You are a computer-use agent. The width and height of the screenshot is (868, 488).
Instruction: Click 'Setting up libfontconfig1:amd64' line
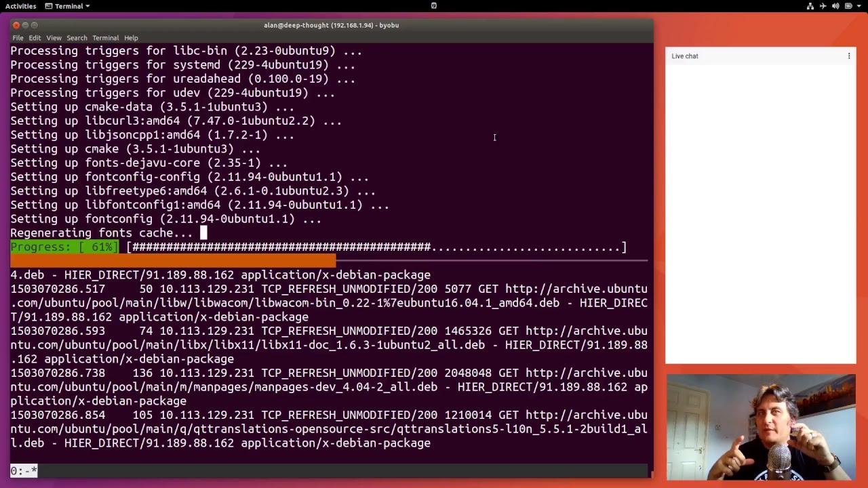200,205
